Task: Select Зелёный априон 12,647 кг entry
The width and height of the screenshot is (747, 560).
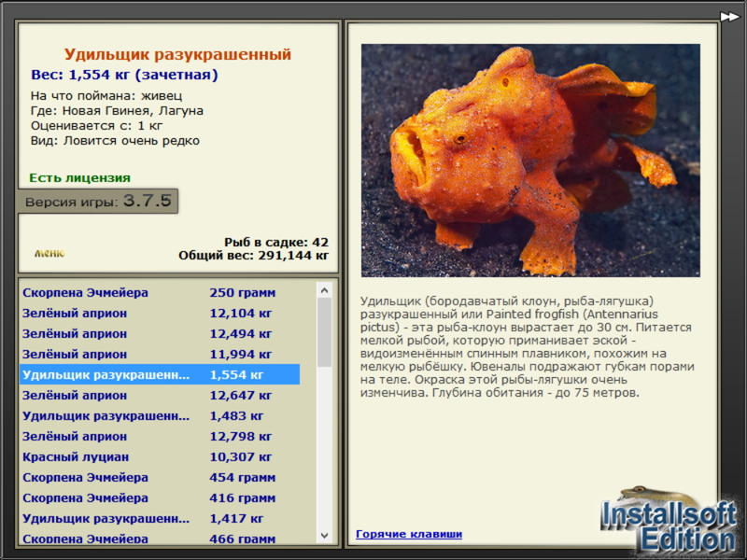Action: [160, 395]
